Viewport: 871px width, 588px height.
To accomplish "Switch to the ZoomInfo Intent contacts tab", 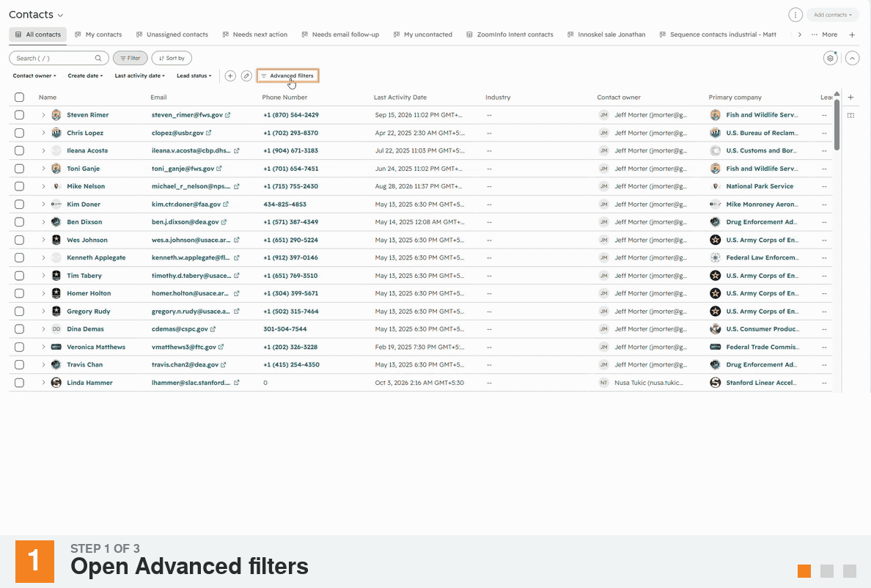I will point(510,34).
